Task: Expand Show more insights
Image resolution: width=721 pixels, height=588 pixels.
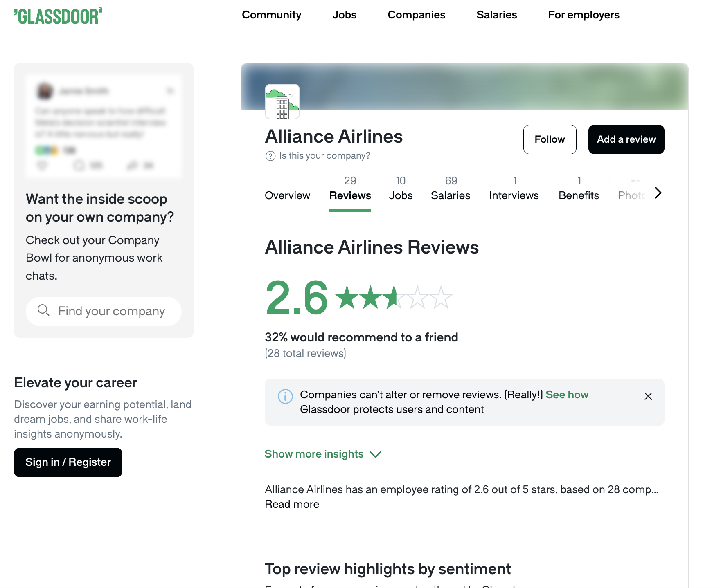Action: pyautogui.click(x=314, y=454)
